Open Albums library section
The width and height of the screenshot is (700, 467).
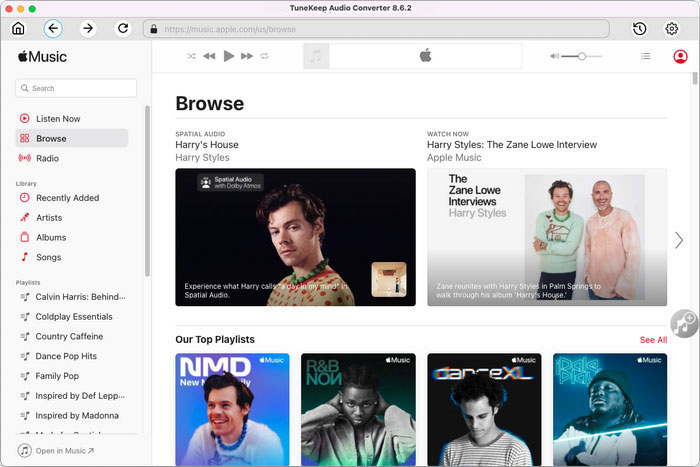[x=71, y=237]
